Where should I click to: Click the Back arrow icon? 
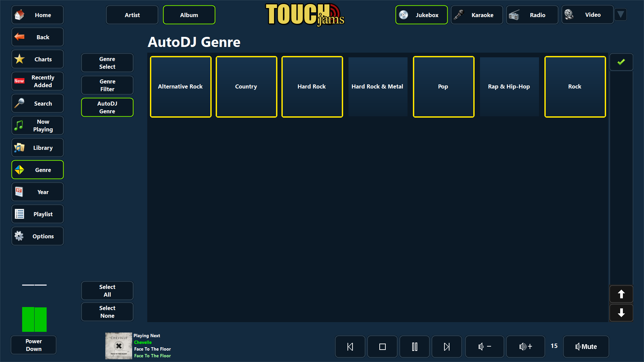(x=19, y=37)
